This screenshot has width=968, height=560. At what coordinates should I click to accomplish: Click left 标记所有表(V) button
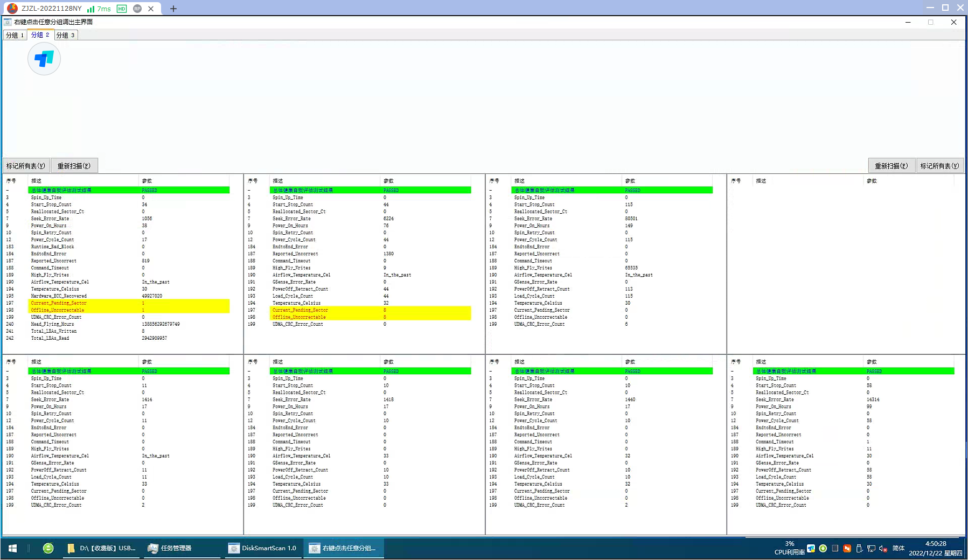pyautogui.click(x=26, y=166)
